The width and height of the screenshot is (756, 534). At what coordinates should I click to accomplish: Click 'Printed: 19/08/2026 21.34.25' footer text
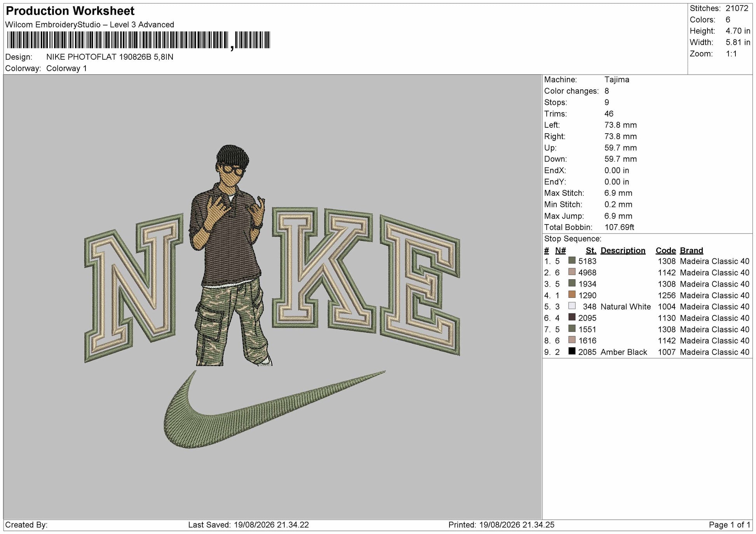pos(501,525)
